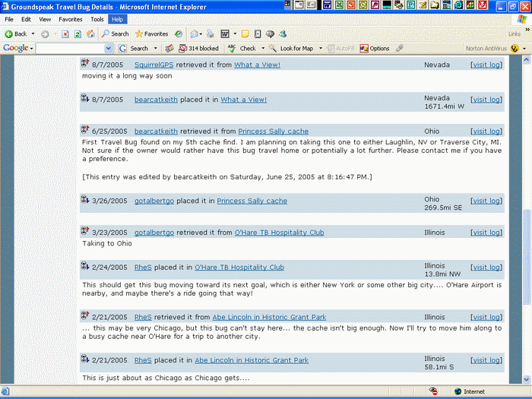Image resolution: width=532 pixels, height=399 pixels.
Task: Click the yellow note icon in toolbar
Action: [x=245, y=34]
